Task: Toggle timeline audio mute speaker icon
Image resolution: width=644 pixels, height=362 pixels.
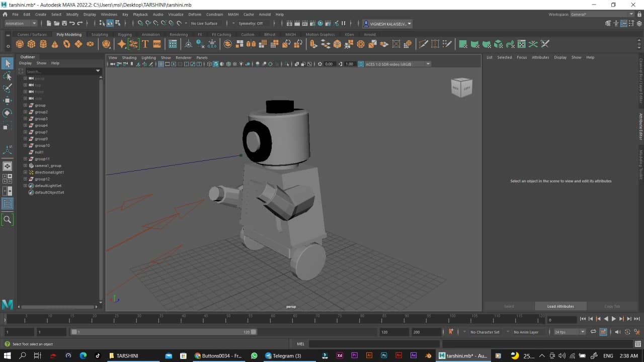Action: (x=617, y=332)
